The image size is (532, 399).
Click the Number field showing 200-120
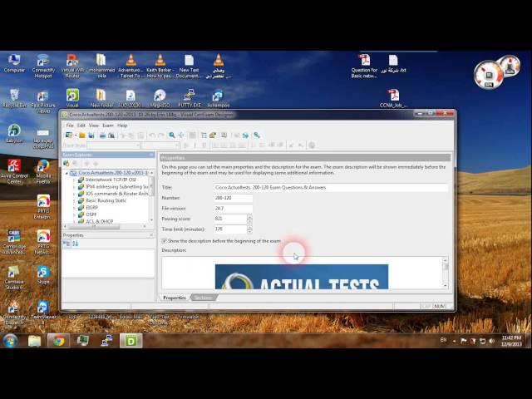pyautogui.click(x=234, y=198)
